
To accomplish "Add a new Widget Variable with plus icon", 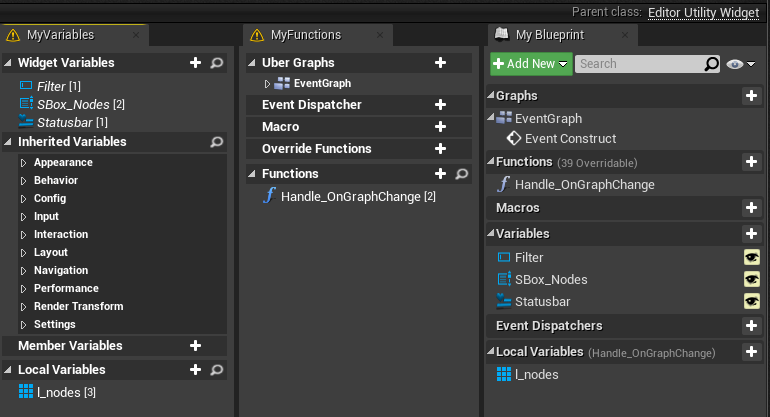I will pyautogui.click(x=195, y=63).
